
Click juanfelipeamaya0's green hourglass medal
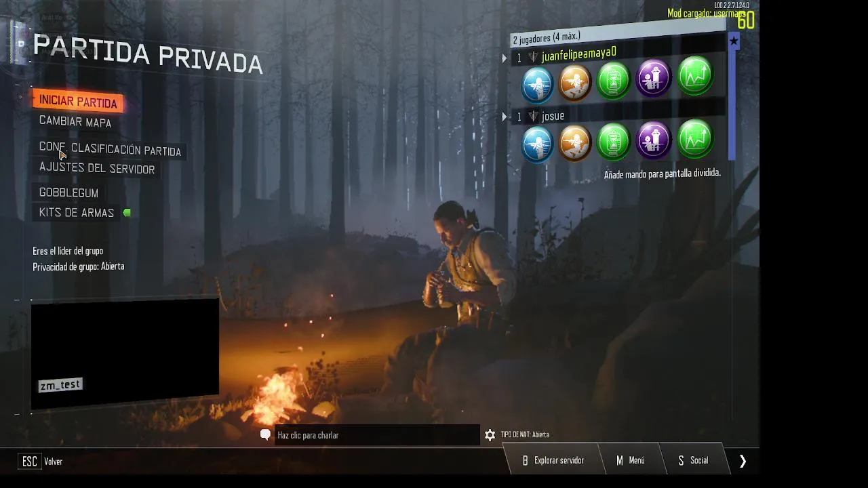614,80
